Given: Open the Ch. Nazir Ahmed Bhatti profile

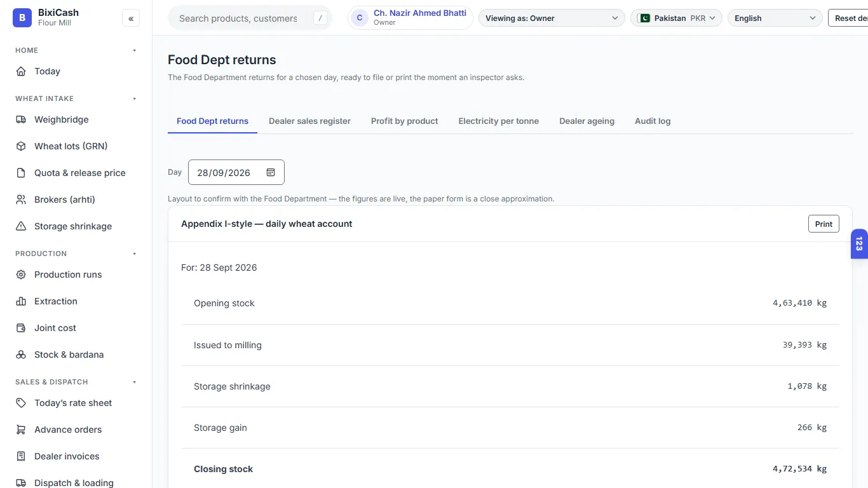Looking at the screenshot, I should point(410,18).
